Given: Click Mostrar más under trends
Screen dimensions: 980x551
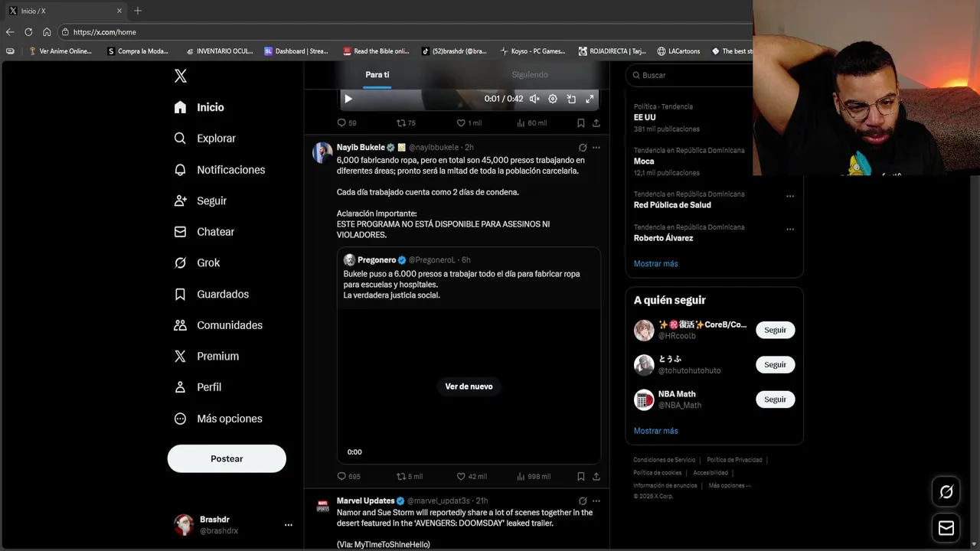Looking at the screenshot, I should click(x=655, y=263).
